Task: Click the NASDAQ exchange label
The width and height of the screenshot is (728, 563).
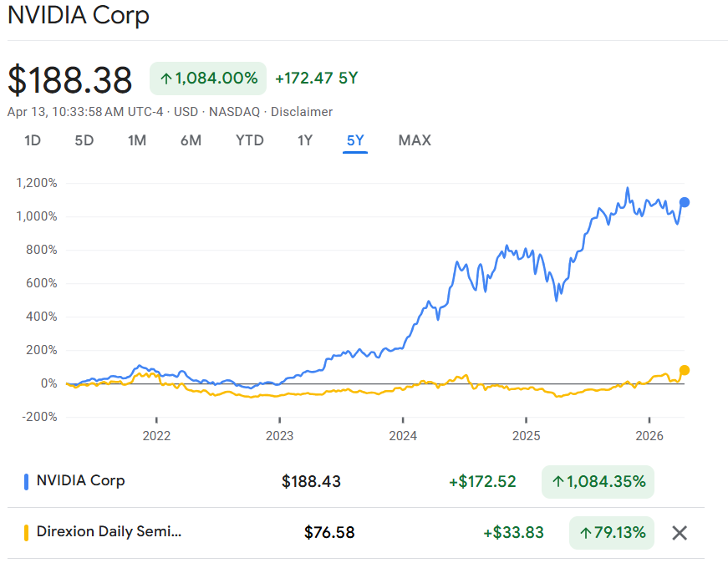Action: pos(235,112)
